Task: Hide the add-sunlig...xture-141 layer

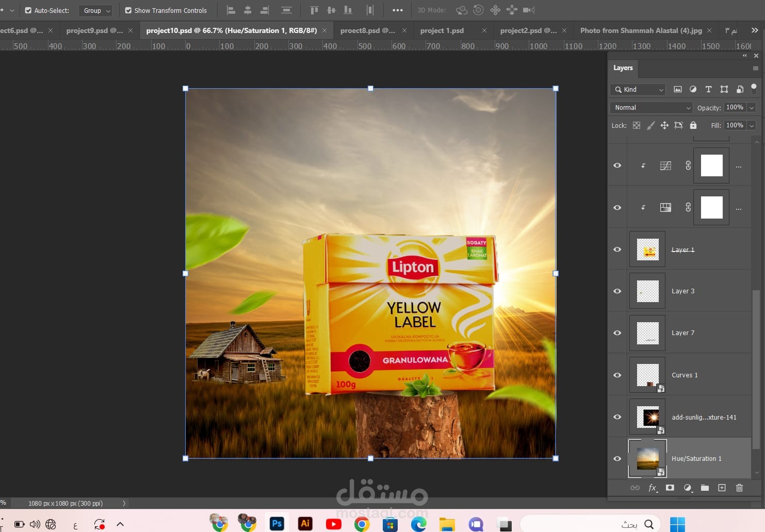Action: click(x=617, y=417)
